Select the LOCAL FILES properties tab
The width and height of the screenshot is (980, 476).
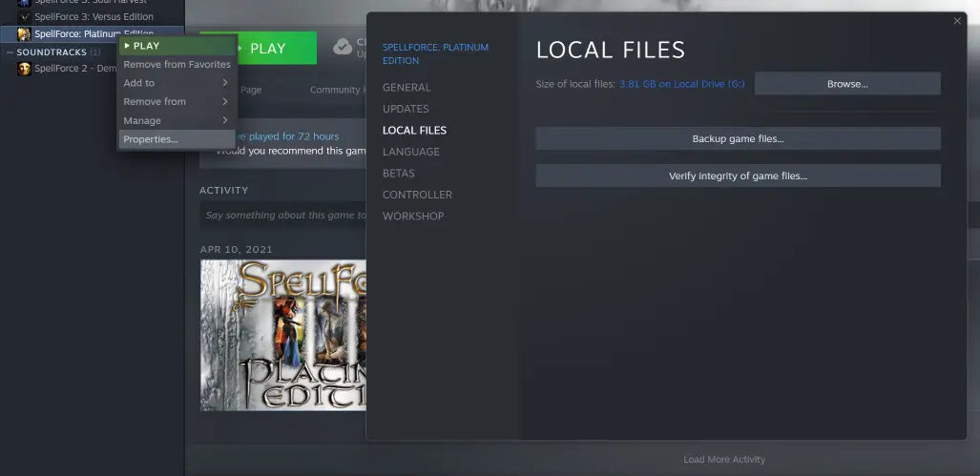point(414,130)
